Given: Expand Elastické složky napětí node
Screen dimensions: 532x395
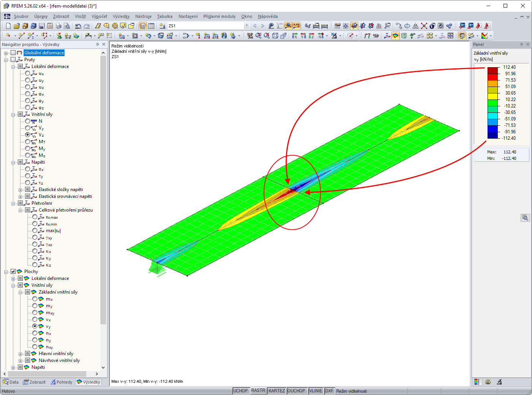Looking at the screenshot, I should [21, 190].
